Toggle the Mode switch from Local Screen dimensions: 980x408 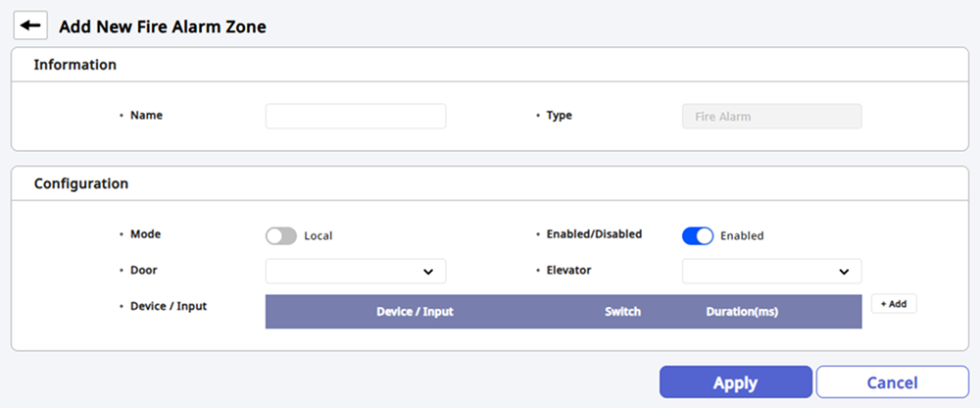tap(280, 235)
